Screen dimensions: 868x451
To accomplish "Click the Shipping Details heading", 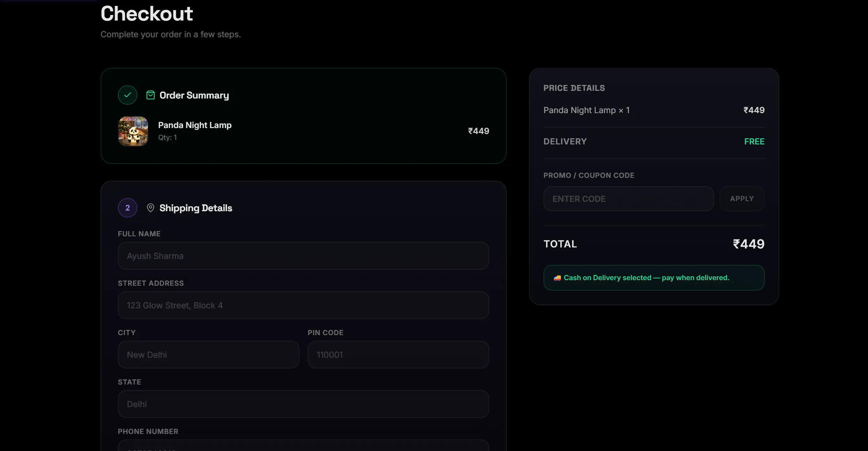I will click(196, 208).
